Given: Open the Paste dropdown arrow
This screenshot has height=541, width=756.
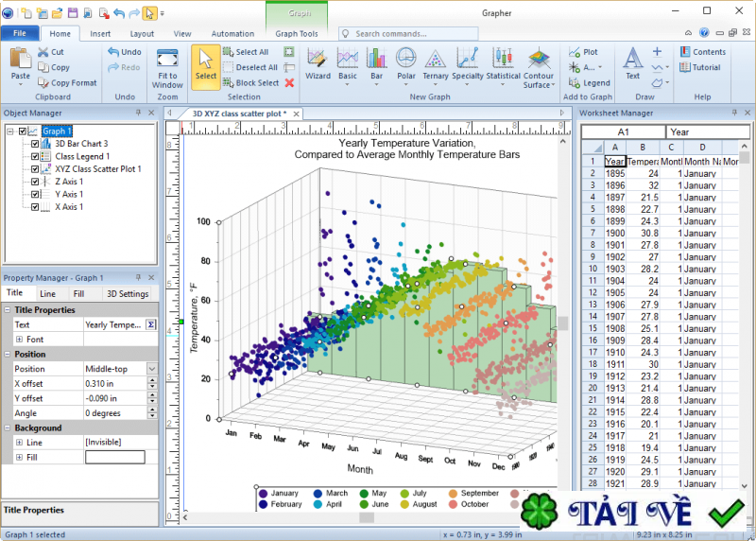Looking at the screenshot, I should coord(21,84).
